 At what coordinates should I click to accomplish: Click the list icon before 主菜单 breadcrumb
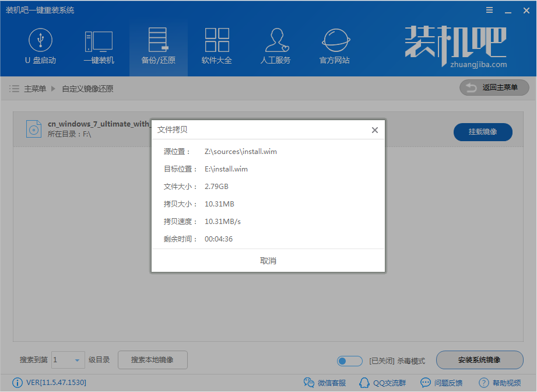click(13, 88)
